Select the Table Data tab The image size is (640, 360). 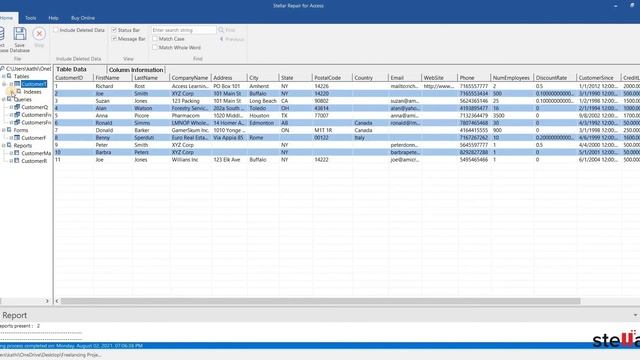72,69
